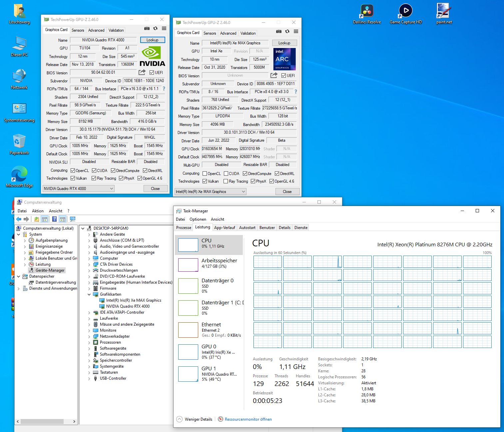Click Lookup button in Intel GPU-Z
Viewport: 504px width, 432px height.
point(284,43)
